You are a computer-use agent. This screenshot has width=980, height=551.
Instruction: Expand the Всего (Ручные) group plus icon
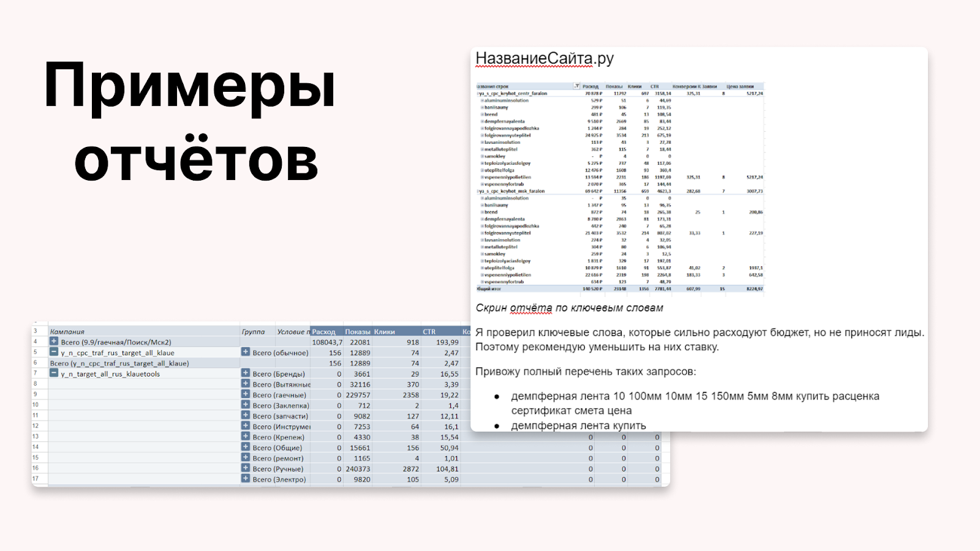click(246, 468)
